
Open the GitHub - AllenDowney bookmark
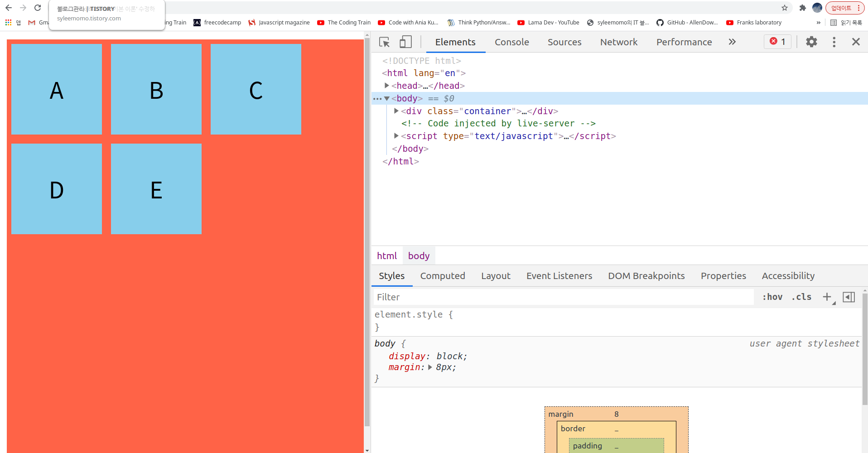coord(687,23)
